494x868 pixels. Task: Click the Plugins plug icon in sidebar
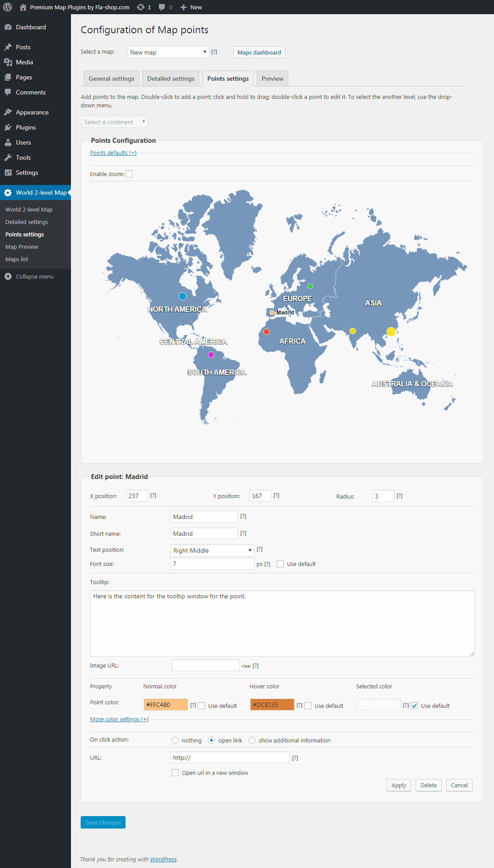pyautogui.click(x=8, y=127)
